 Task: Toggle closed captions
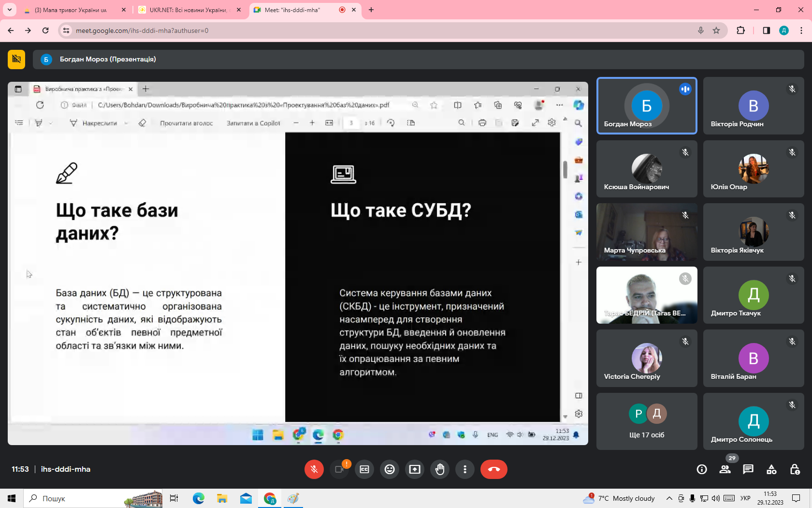click(364, 469)
